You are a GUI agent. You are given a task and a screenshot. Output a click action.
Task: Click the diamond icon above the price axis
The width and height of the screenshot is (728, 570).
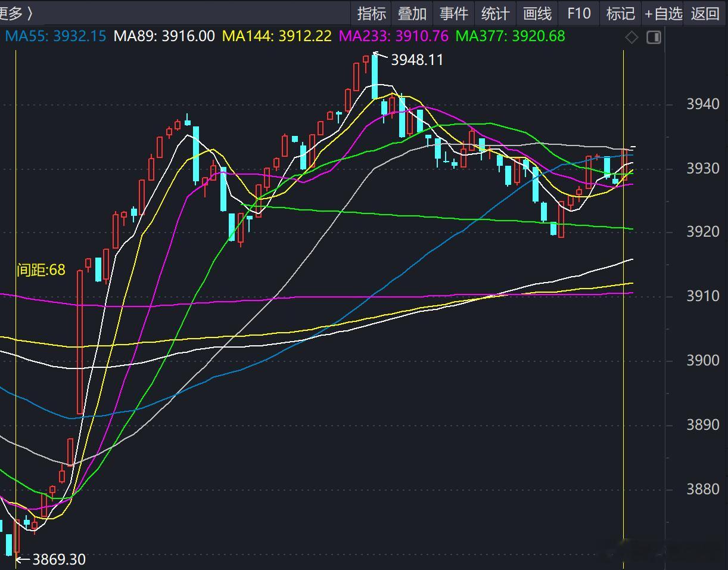click(x=631, y=38)
